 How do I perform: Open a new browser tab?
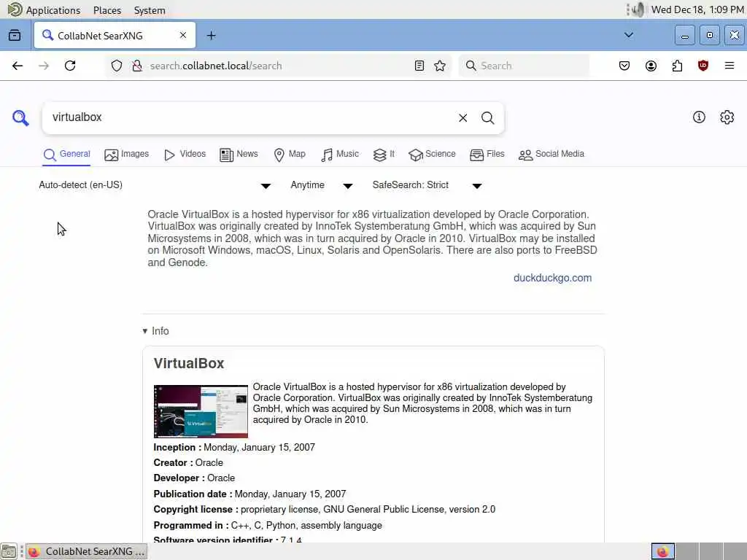coord(211,35)
